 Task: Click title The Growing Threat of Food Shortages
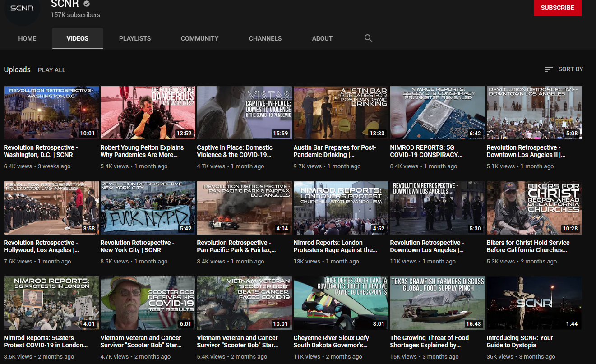tap(430, 341)
